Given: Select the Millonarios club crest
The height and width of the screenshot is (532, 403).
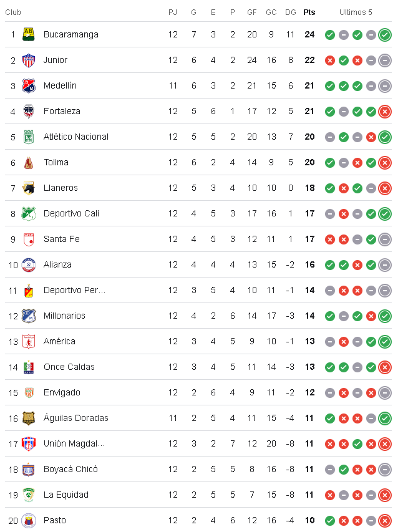Looking at the screenshot, I should pyautogui.click(x=28, y=316).
